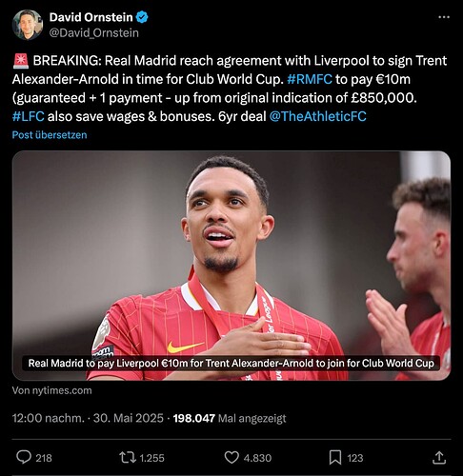This screenshot has width=463, height=476.
Task: Click the David Ornstein display name
Action: pos(91,17)
